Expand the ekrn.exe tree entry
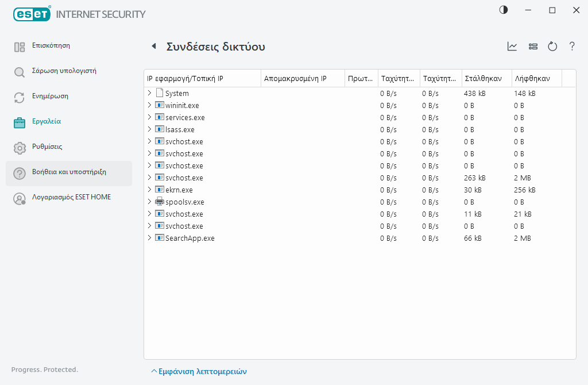 [149, 190]
